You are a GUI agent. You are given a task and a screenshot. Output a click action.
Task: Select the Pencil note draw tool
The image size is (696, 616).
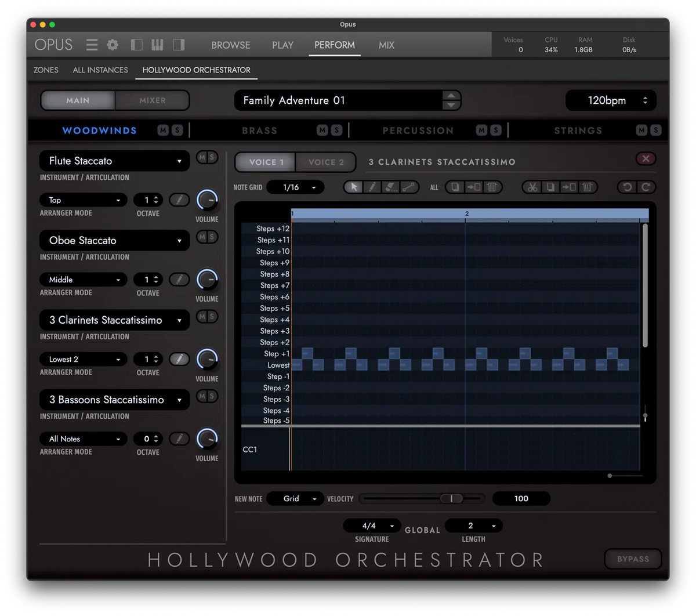(373, 187)
